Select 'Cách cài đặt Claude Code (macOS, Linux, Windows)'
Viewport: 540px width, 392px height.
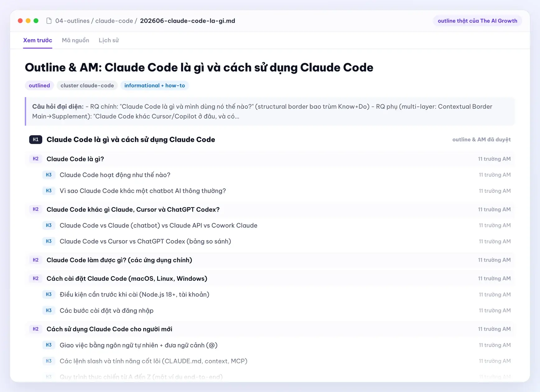(x=127, y=279)
